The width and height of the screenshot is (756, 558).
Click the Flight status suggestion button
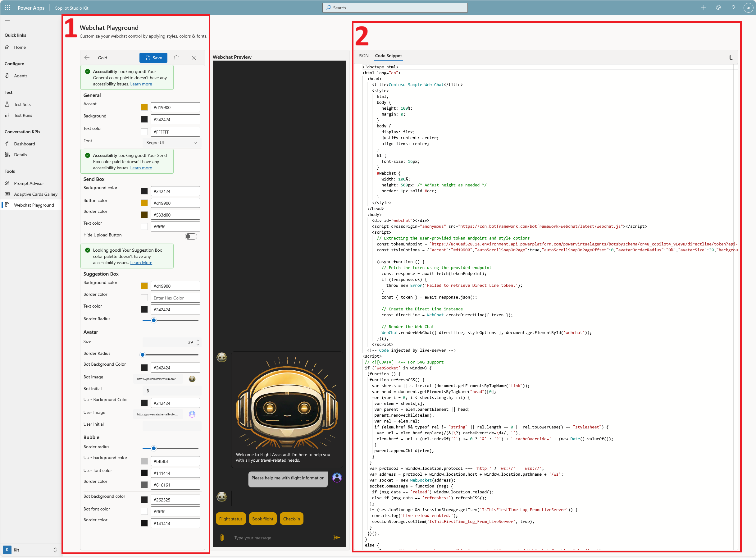[x=230, y=519]
